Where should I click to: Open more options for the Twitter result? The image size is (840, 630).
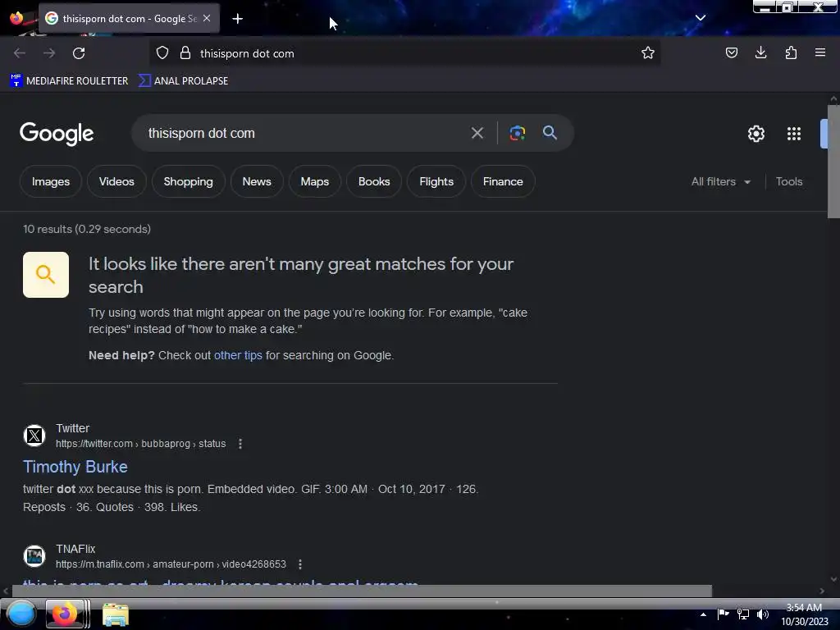240,444
